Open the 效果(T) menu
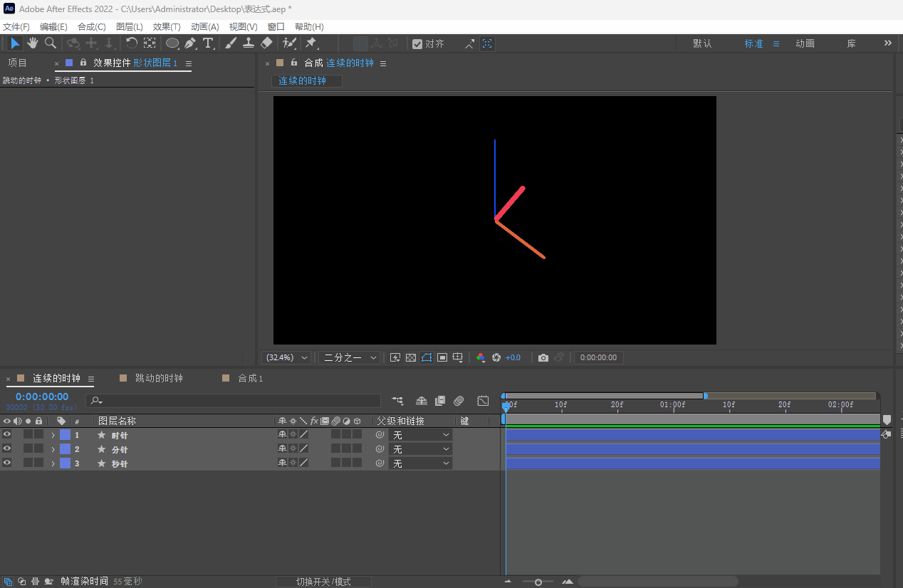 (167, 26)
